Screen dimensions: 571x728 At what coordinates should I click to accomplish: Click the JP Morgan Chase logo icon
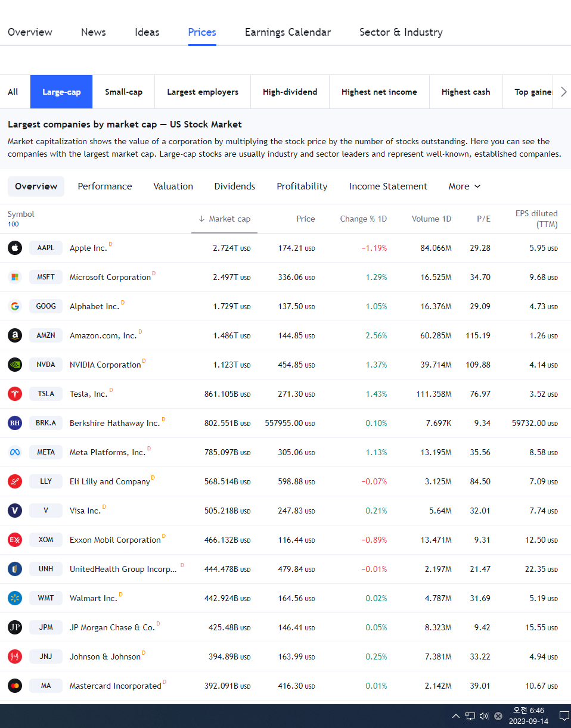15,627
